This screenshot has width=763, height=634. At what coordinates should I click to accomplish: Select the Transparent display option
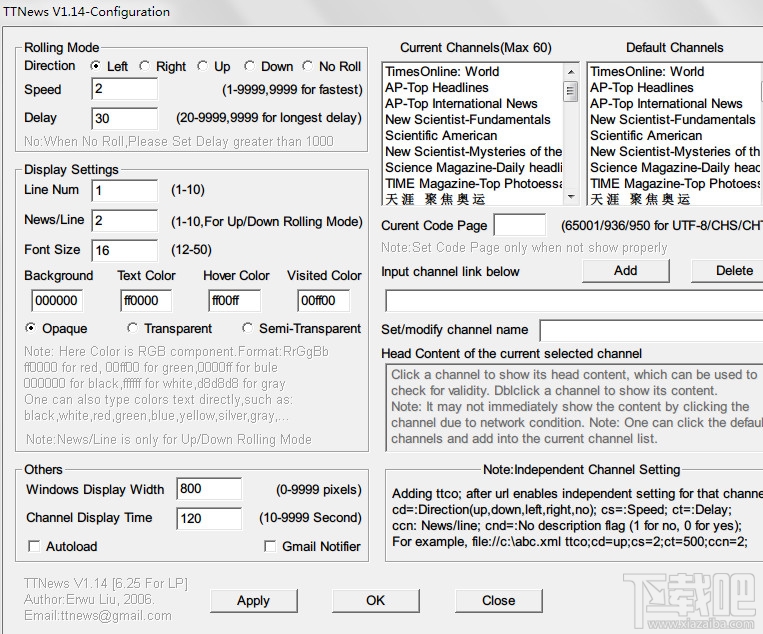[x=132, y=328]
